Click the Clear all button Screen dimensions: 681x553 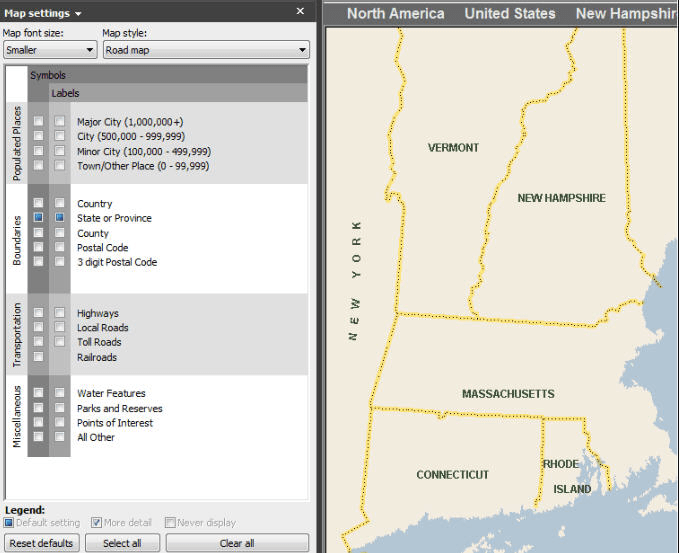point(237,543)
